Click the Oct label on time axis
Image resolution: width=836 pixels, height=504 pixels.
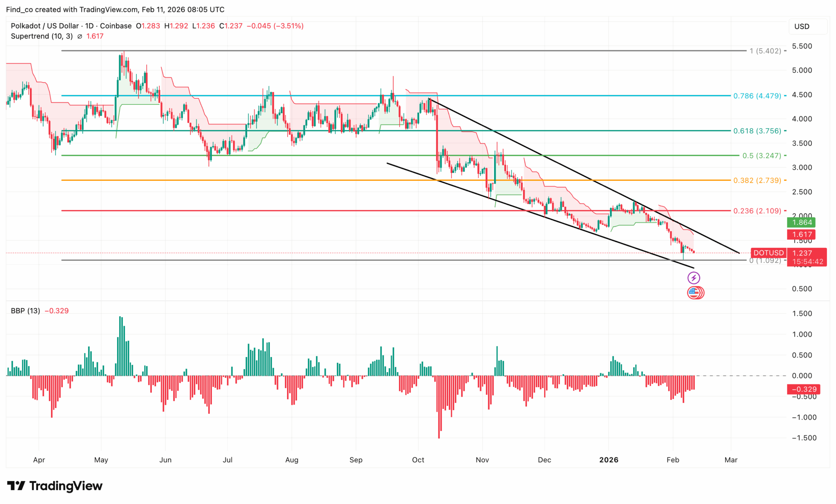click(x=418, y=460)
